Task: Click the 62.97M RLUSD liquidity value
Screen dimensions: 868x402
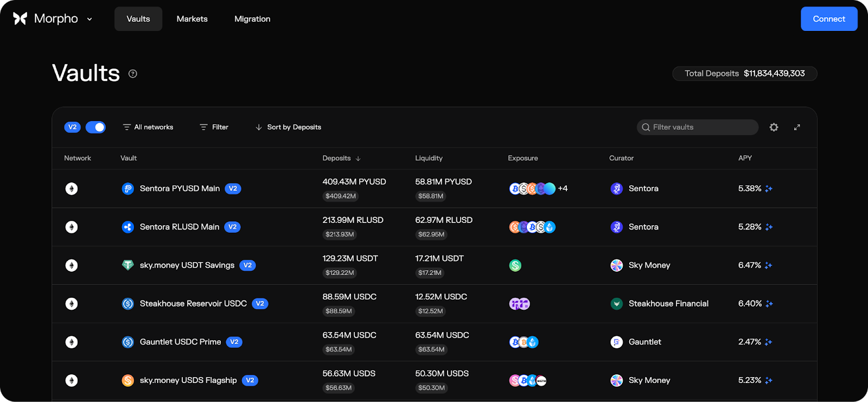Action: point(444,220)
